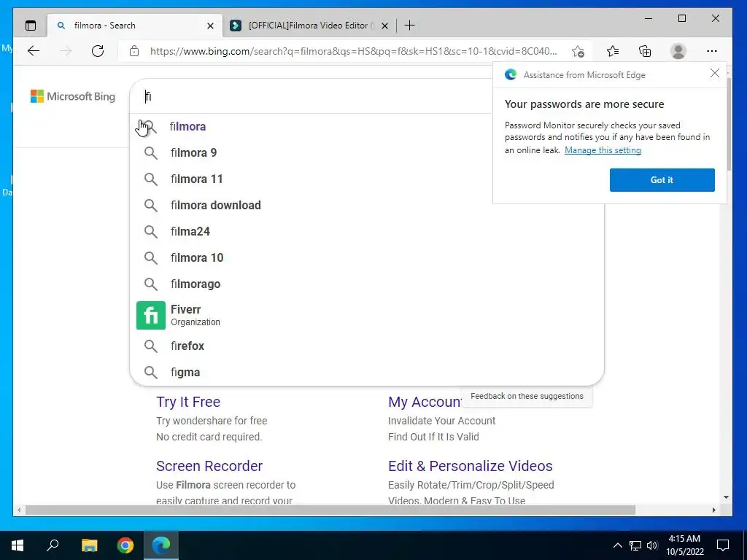Click the Microsoft Edge taskbar icon

pos(161,545)
